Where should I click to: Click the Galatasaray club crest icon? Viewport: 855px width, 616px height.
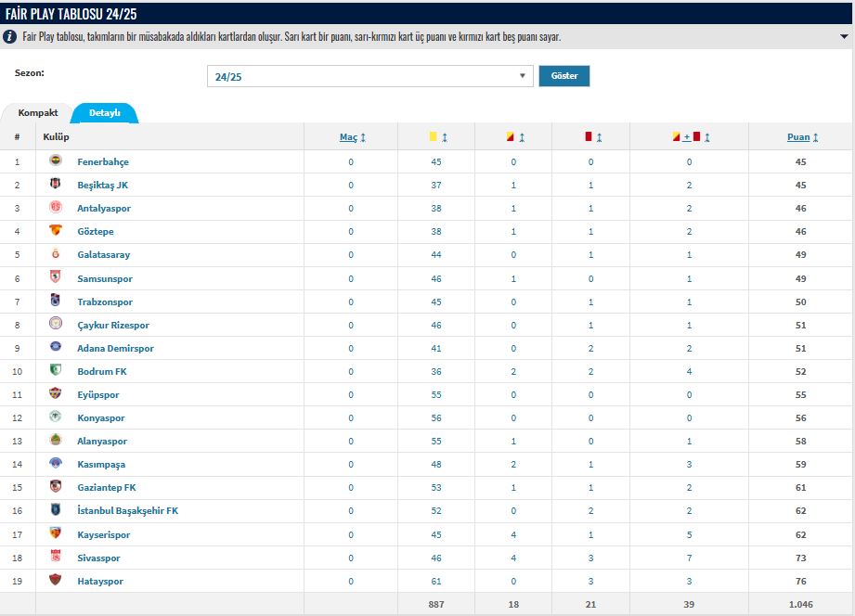point(56,254)
